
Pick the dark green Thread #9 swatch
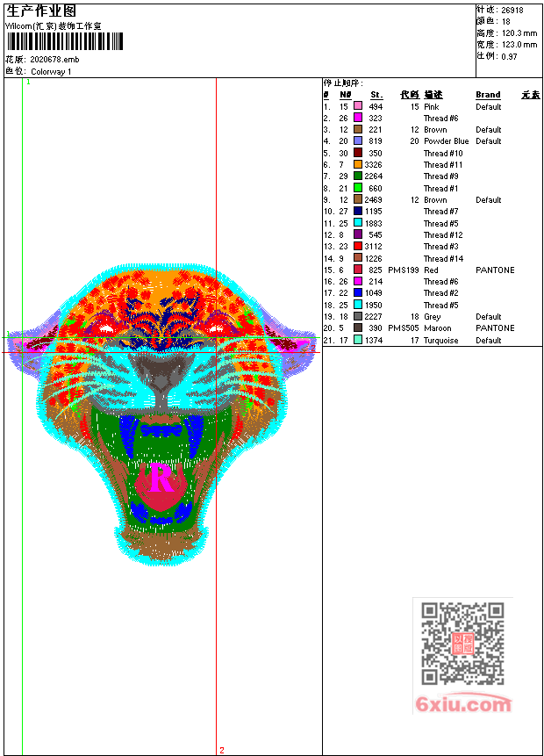click(358, 176)
